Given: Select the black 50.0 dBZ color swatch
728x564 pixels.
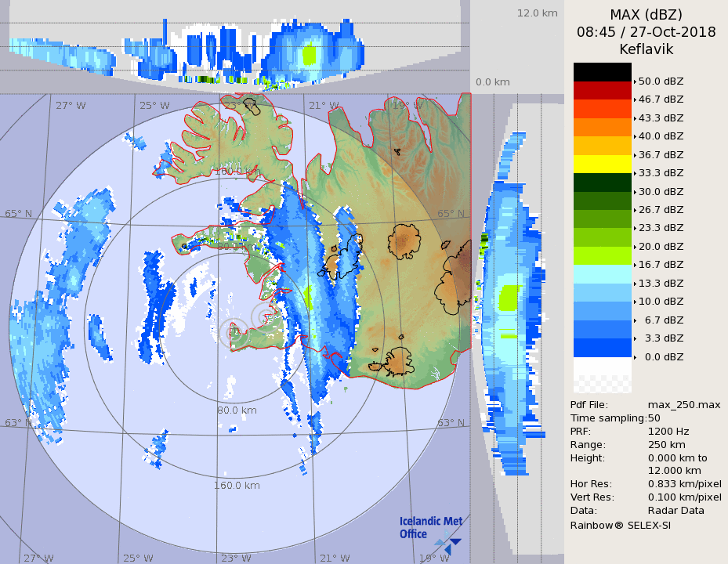Looking at the screenshot, I should [x=602, y=72].
